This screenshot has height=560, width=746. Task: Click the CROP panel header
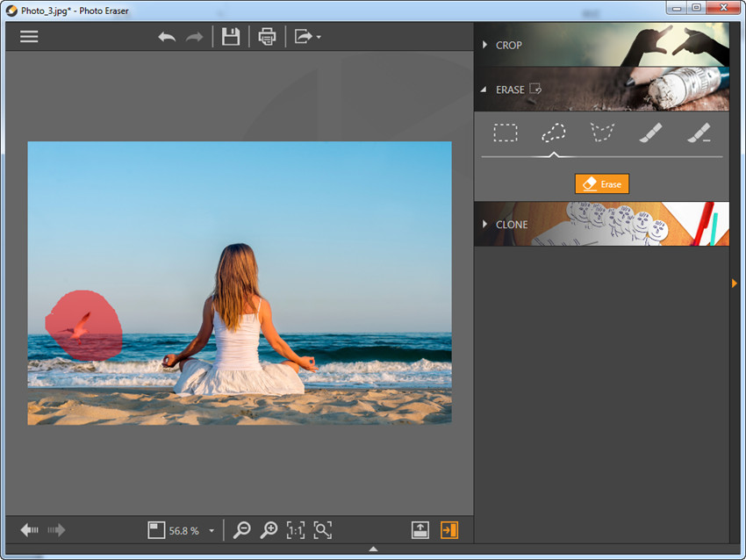point(601,45)
